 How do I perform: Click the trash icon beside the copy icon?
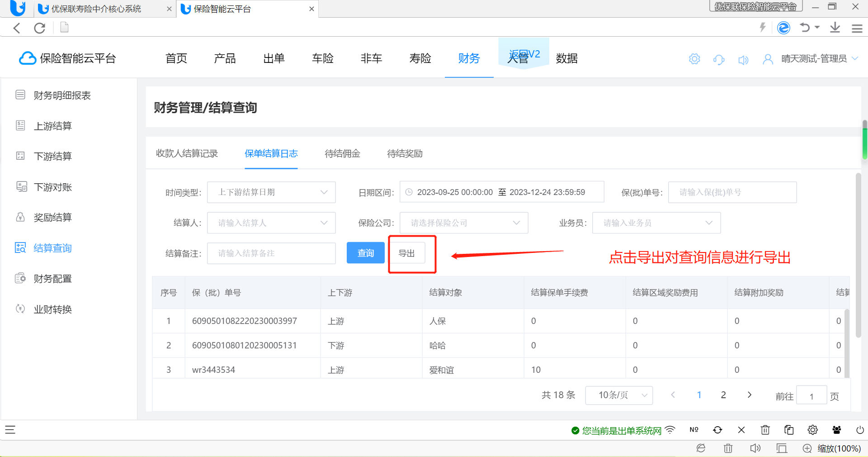click(x=765, y=430)
